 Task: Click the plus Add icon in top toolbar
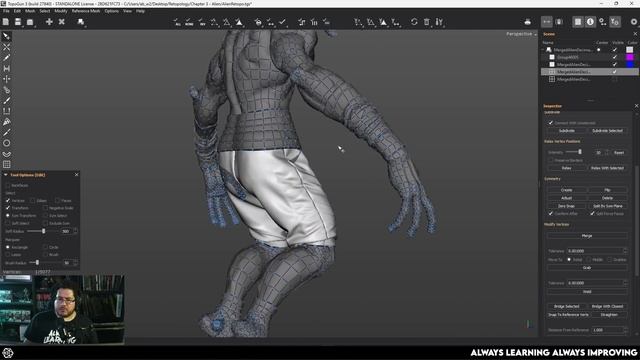pyautogui.click(x=49, y=22)
